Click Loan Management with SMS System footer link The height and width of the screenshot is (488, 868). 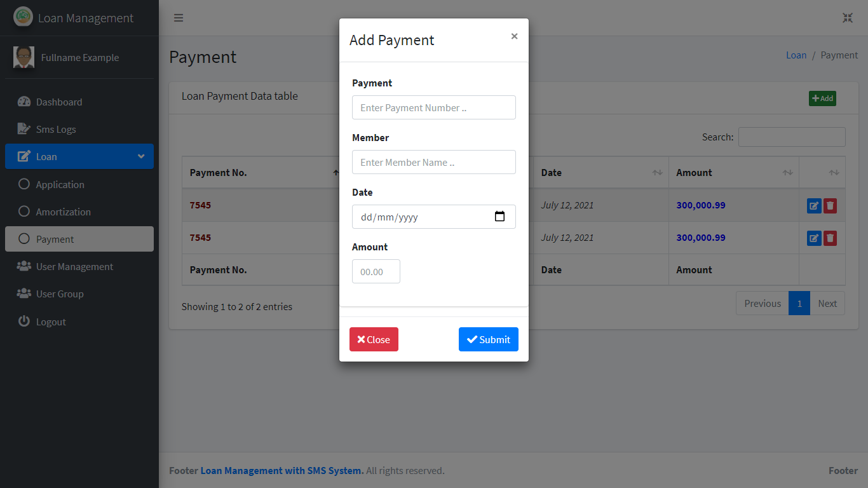[282, 471]
